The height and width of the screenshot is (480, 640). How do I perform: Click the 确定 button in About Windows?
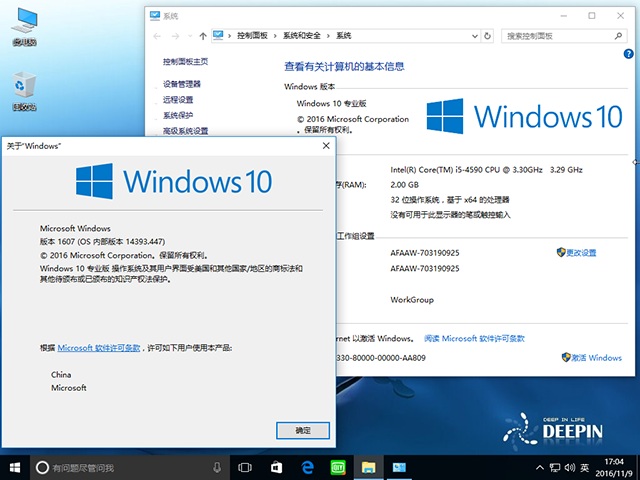click(302, 429)
